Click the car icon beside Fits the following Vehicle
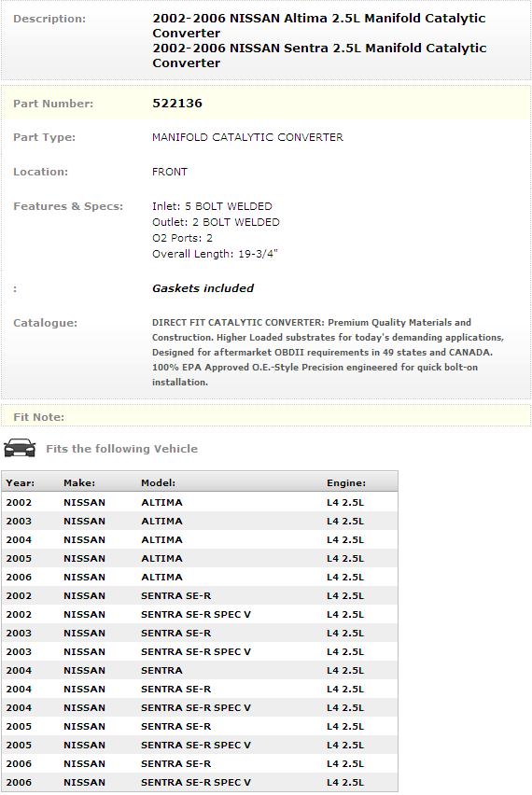The image size is (532, 795). click(20, 448)
